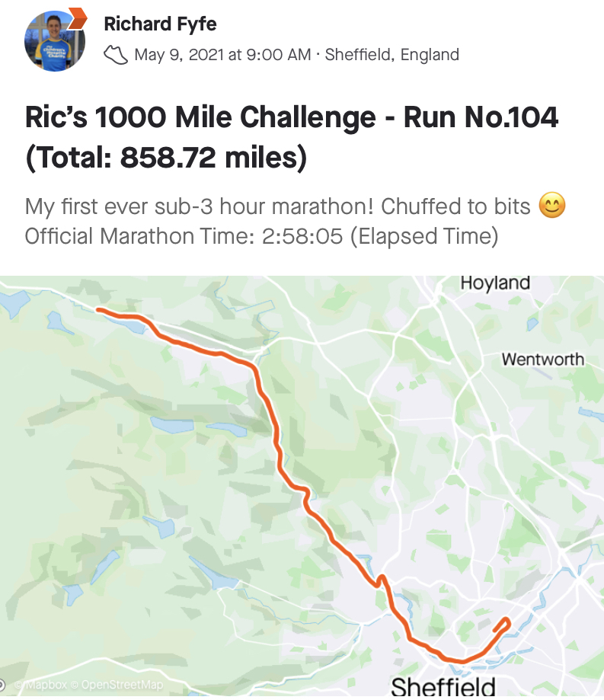This screenshot has width=604, height=700.
Task: Click the Wentworth map label
Action: [x=542, y=360]
